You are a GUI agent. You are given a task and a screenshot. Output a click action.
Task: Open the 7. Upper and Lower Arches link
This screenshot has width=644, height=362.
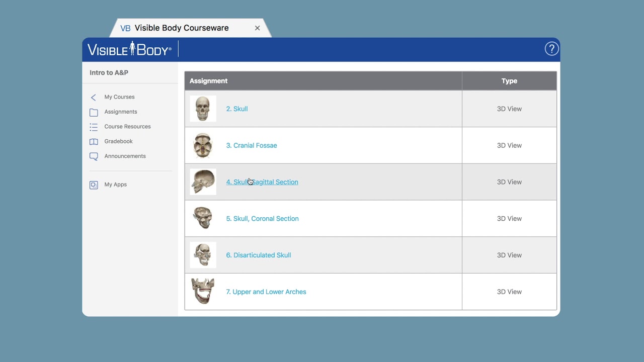click(266, 292)
